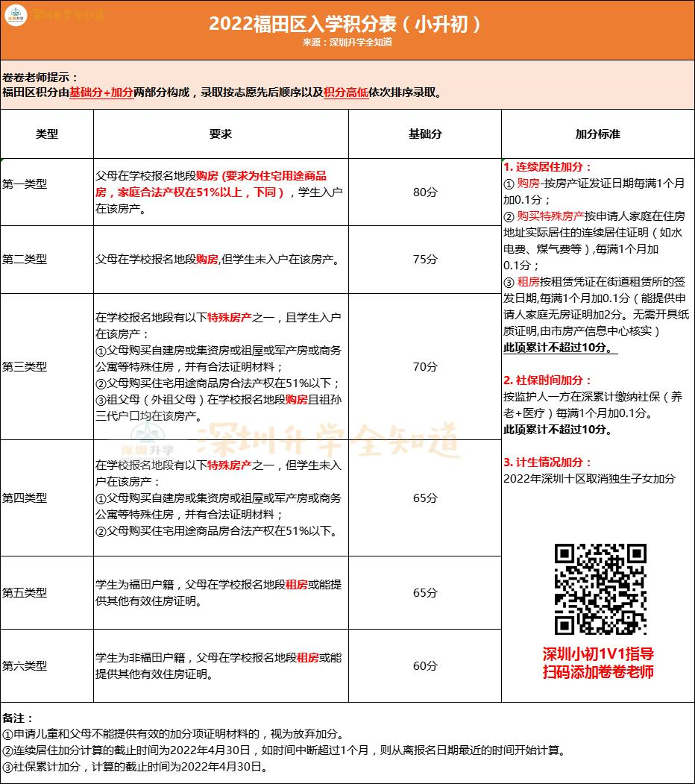Click red underlined 积分高低 text
The height and width of the screenshot is (784, 695).
tap(346, 92)
